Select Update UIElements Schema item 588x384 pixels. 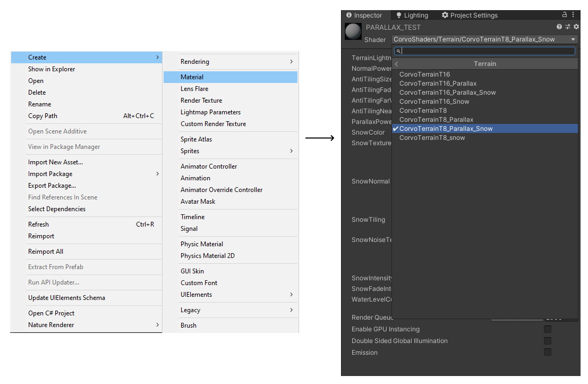pyautogui.click(x=86, y=298)
